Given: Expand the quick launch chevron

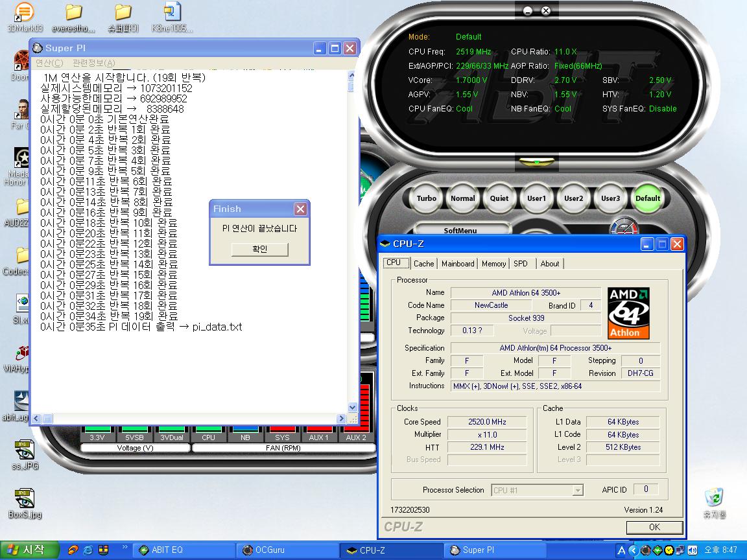Looking at the screenshot, I should coord(124,547).
